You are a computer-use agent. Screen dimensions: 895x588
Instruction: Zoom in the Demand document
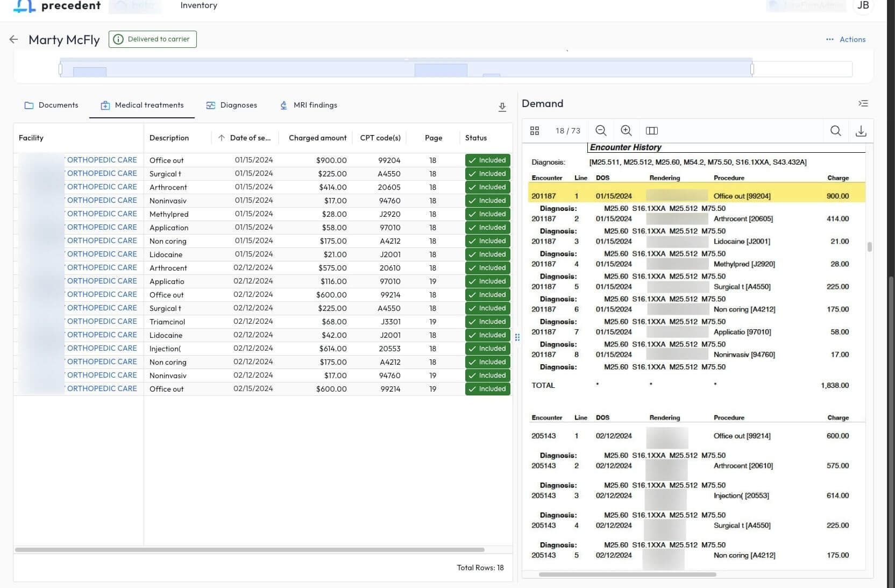click(x=626, y=131)
